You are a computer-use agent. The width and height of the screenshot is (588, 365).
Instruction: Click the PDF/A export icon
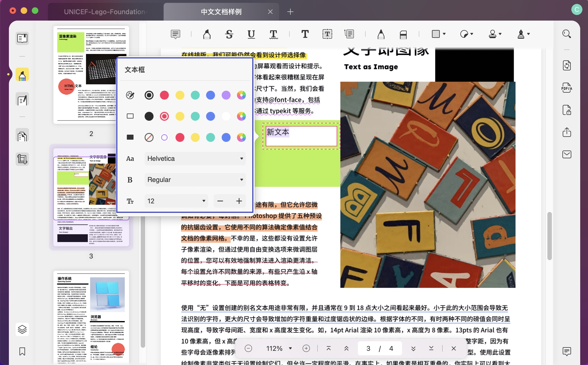tap(567, 88)
